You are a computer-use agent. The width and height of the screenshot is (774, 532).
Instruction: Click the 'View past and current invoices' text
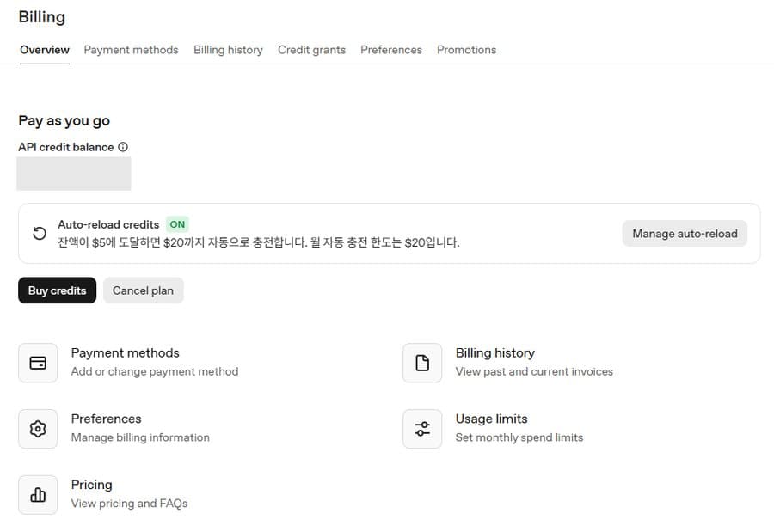click(x=534, y=371)
